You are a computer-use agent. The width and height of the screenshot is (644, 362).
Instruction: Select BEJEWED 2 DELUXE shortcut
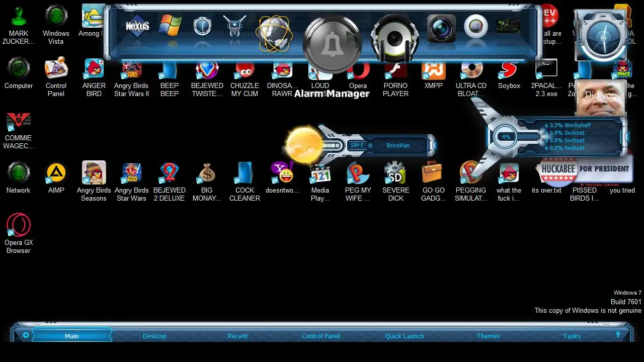[x=169, y=182]
